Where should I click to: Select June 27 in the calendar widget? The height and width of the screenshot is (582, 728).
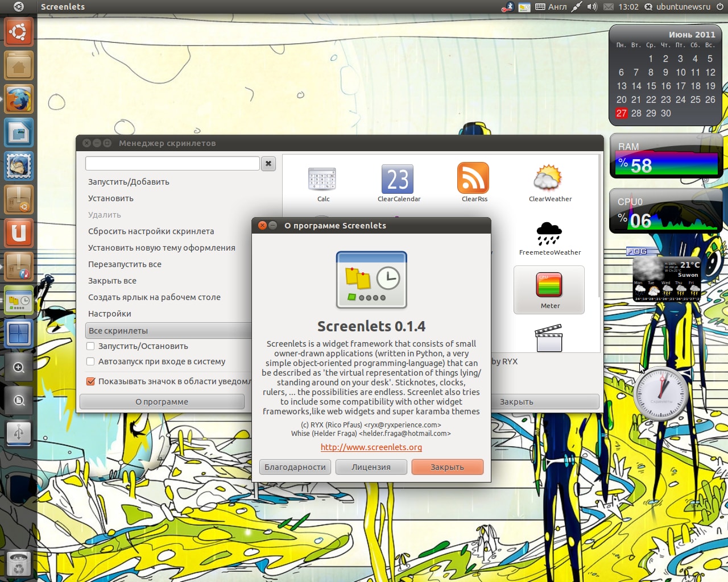[622, 113]
